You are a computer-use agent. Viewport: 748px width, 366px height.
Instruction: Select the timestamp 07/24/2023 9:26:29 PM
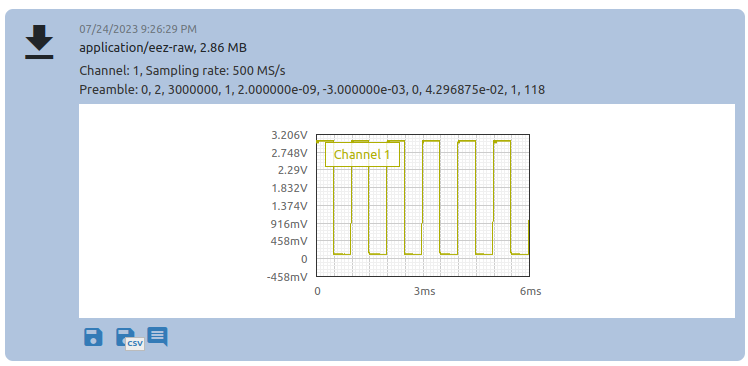pos(138,30)
